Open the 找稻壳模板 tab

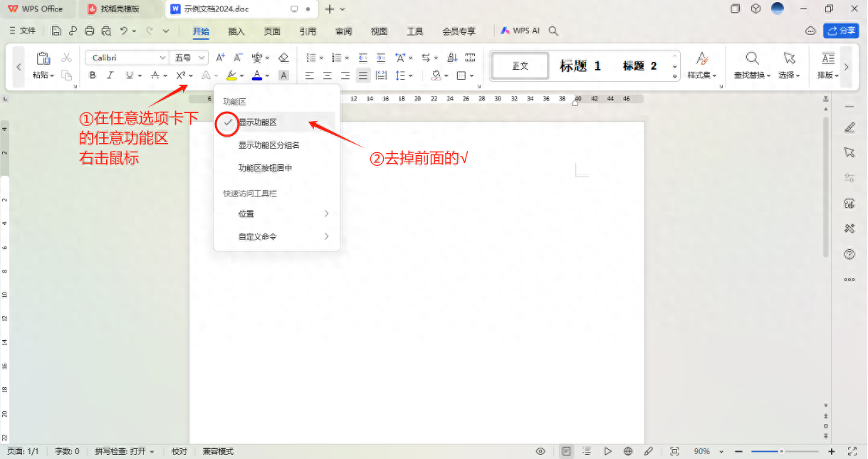(120, 9)
